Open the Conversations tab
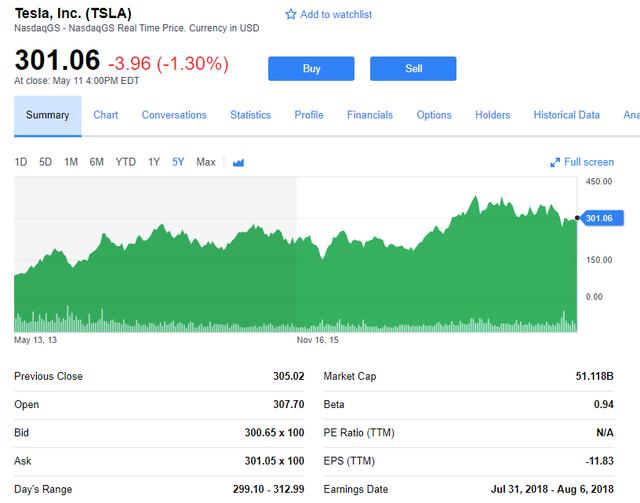This screenshot has height=503, width=640. point(174,115)
